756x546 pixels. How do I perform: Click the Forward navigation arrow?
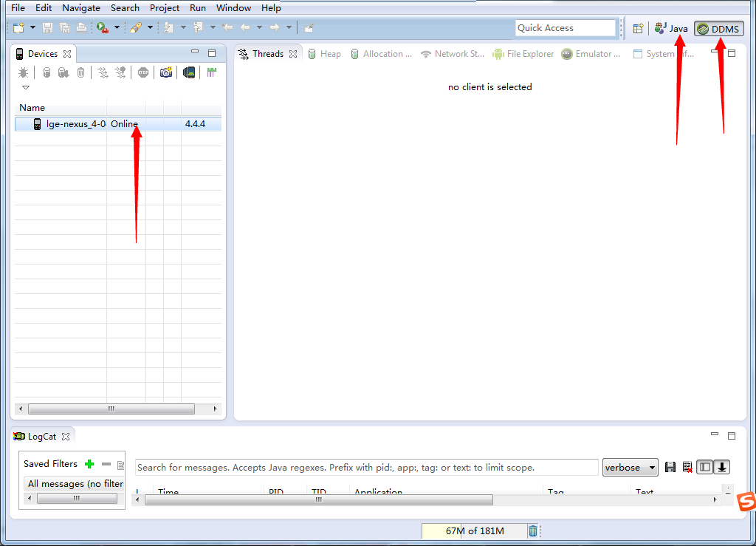click(275, 28)
